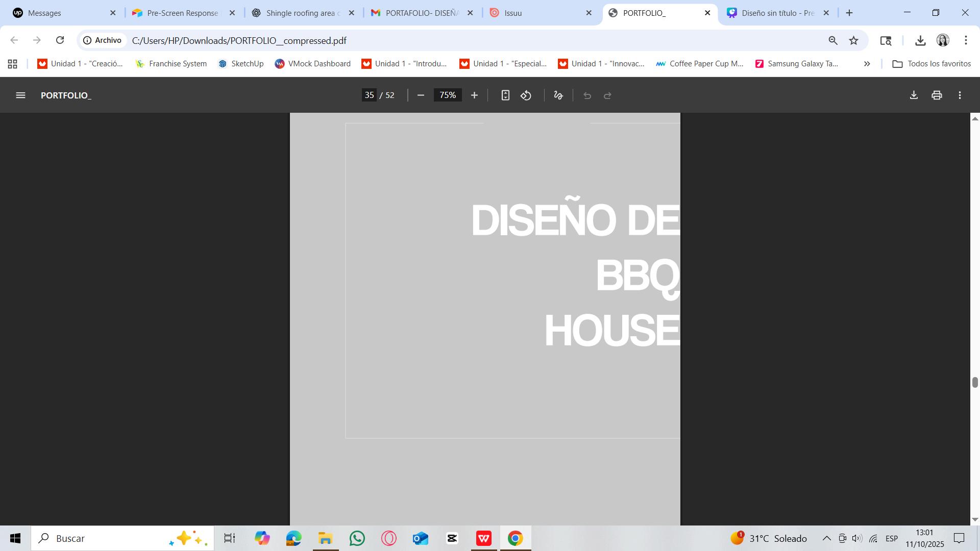This screenshot has width=980, height=551.
Task: Print the PDF document
Action: coord(937,95)
